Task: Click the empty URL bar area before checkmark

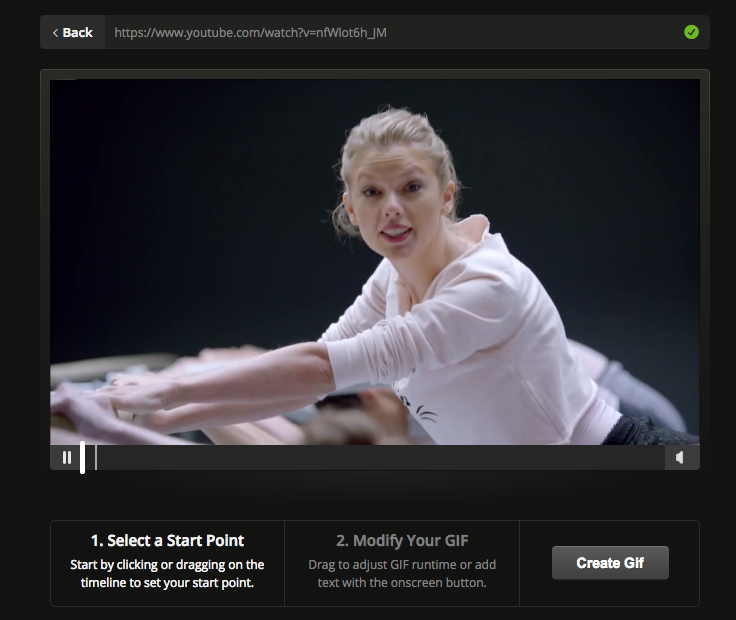Action: click(540, 32)
